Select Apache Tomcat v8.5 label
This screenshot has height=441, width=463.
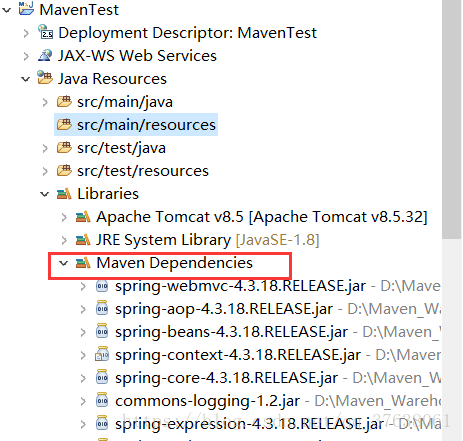pyautogui.click(x=262, y=217)
